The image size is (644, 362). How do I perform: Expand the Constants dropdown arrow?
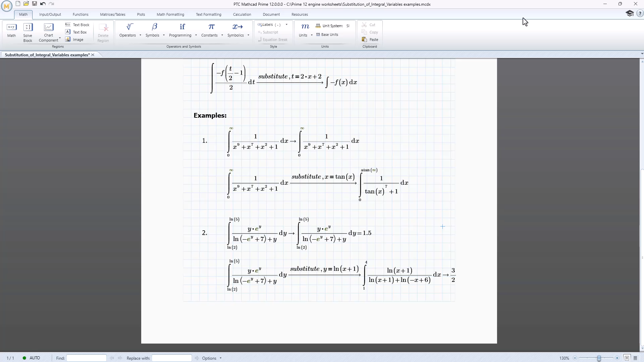tap(222, 35)
